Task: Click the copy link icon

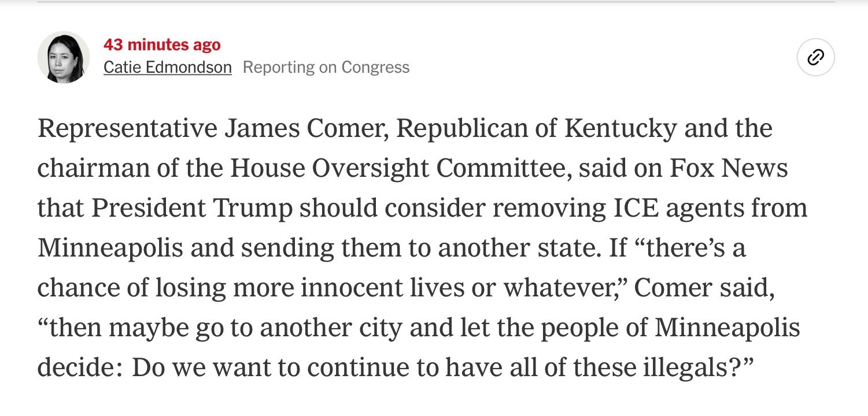Action: pos(815,57)
